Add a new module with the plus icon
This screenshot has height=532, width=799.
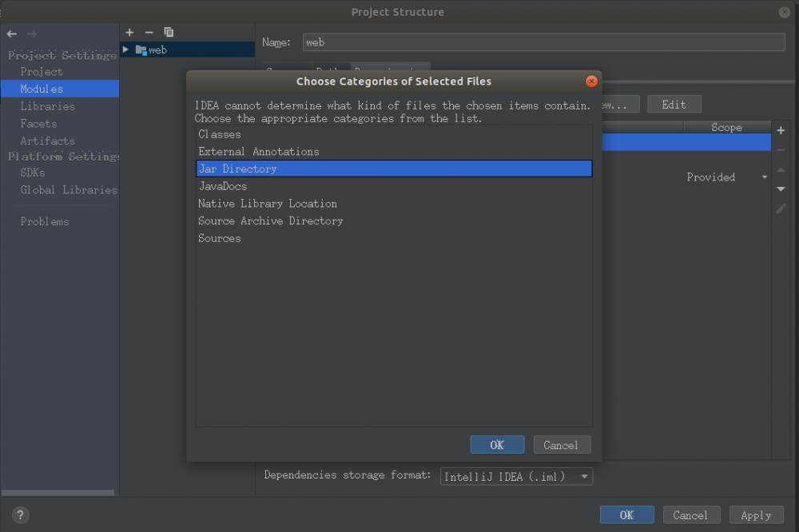[x=129, y=32]
